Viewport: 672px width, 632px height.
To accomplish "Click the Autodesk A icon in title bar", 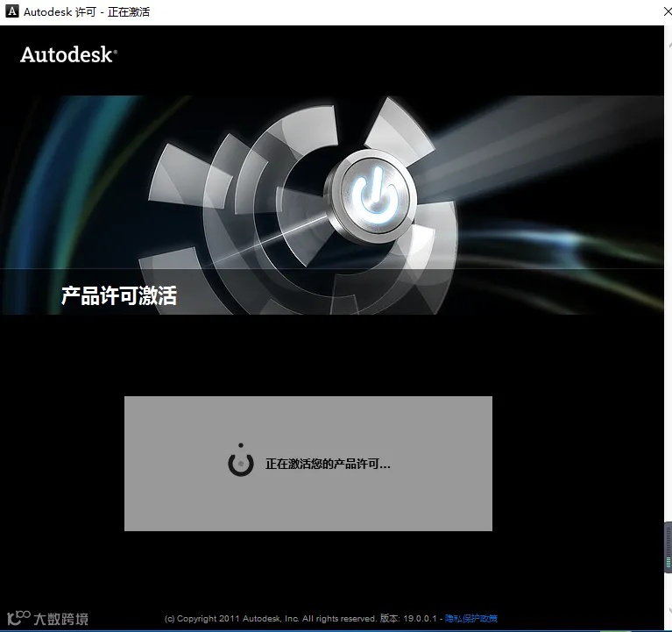I will pos(12,11).
